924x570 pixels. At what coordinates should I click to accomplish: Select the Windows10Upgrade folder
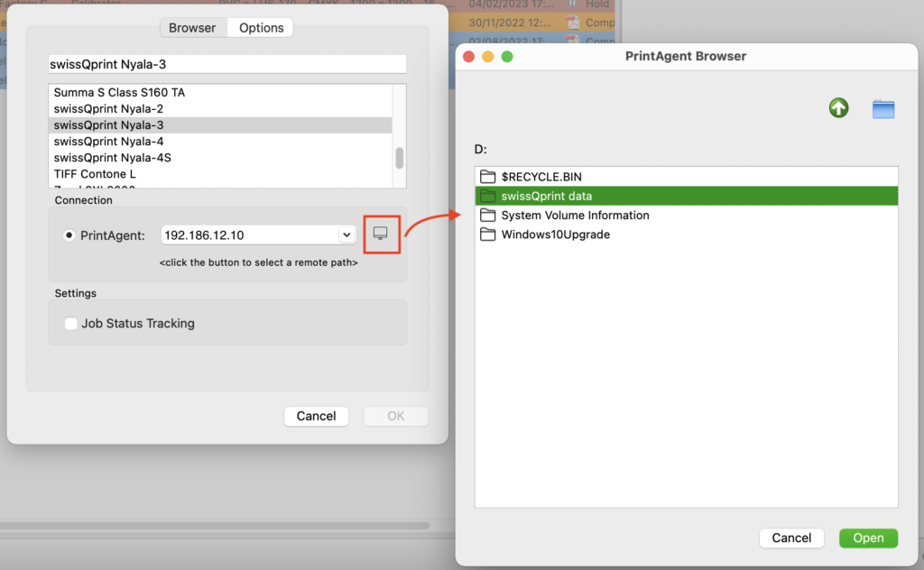pyautogui.click(x=555, y=234)
